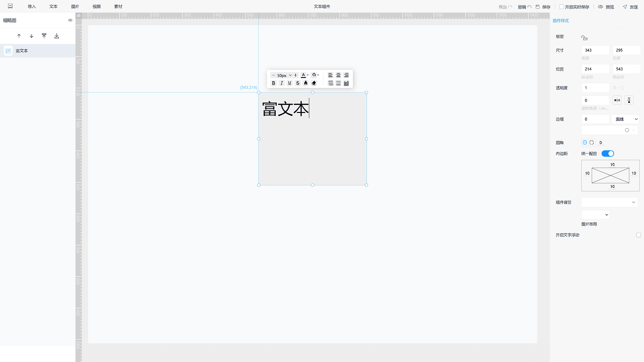
Task: Send layer to bottom
Action: coord(57,36)
